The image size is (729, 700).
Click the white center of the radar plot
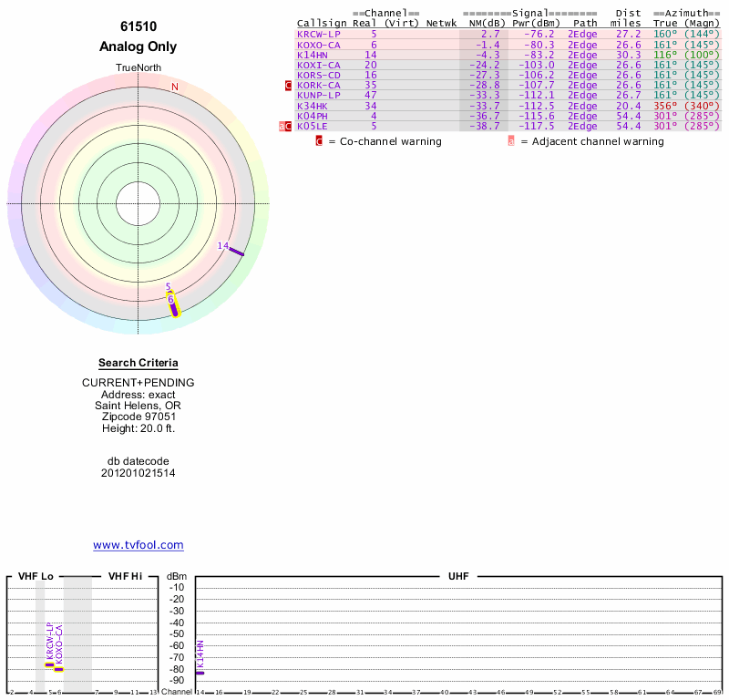139,203
